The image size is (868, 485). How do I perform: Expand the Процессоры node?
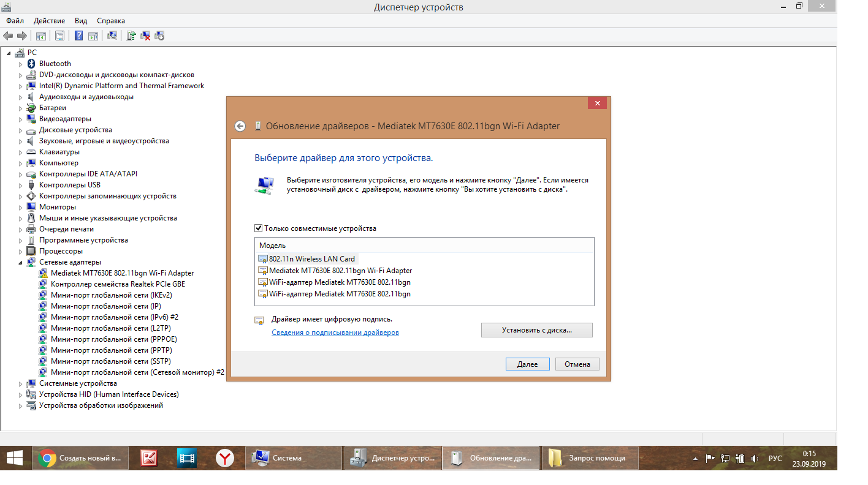pyautogui.click(x=20, y=251)
